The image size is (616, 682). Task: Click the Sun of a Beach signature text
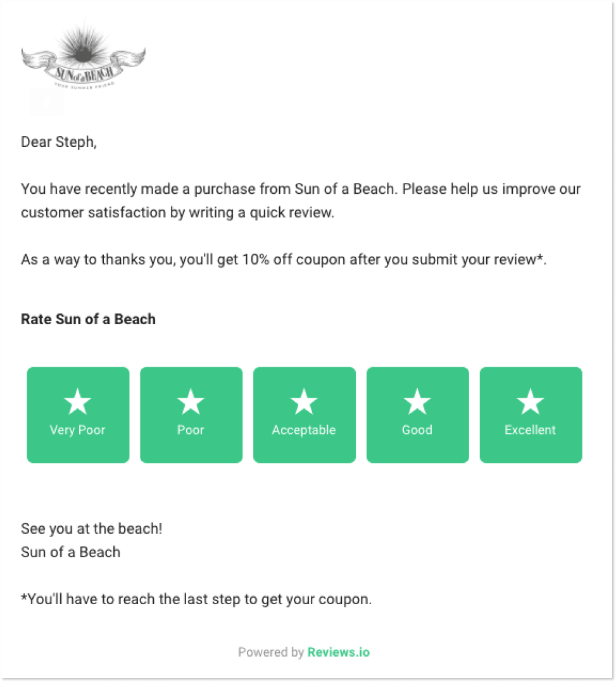tap(70, 552)
